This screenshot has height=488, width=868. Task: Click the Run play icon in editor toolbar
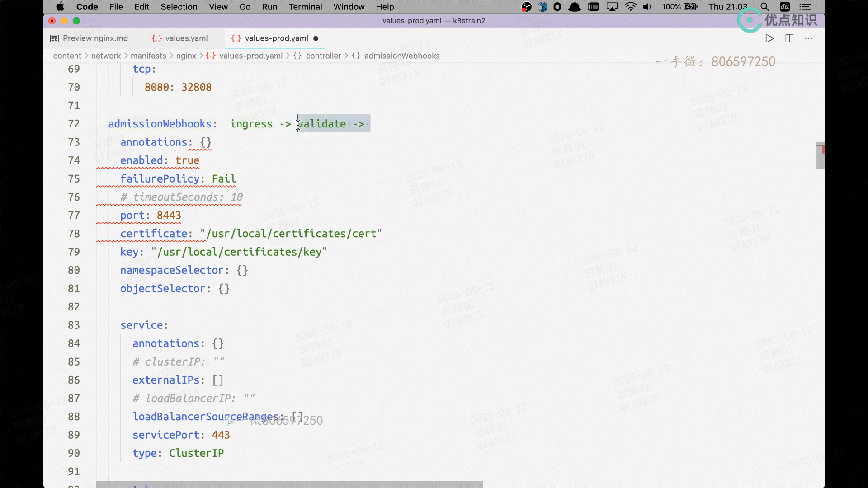(769, 38)
